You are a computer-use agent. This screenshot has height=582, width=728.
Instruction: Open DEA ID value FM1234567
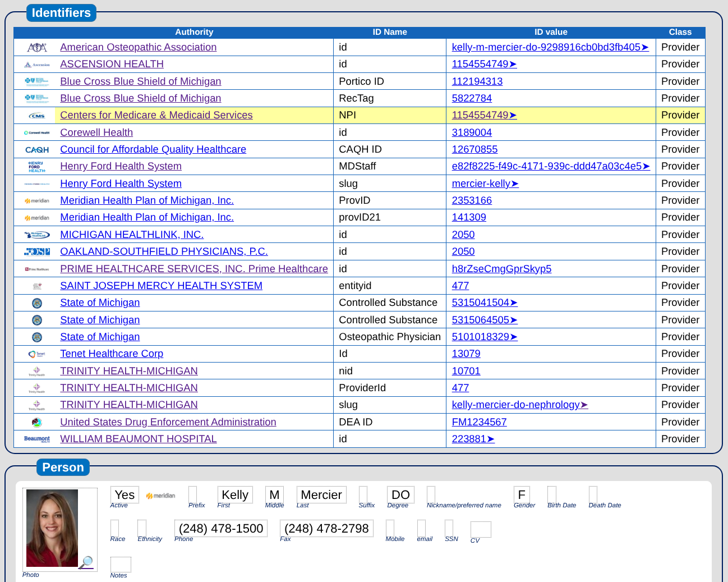coord(479,422)
